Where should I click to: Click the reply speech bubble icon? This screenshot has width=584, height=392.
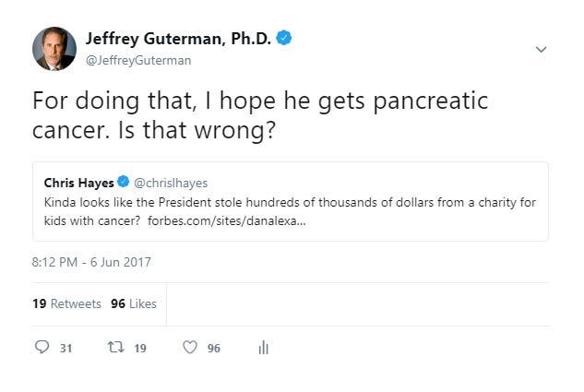(42, 347)
